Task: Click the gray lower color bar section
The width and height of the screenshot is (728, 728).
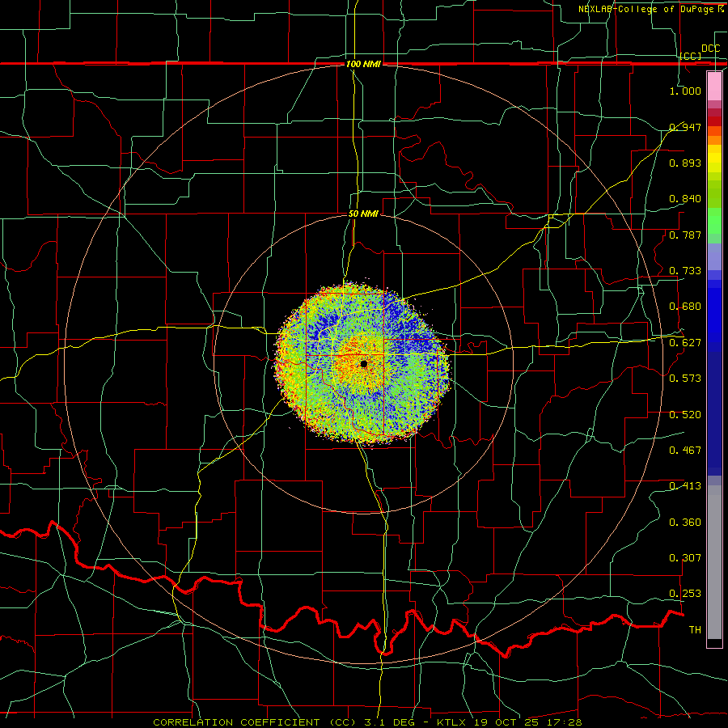Action: pyautogui.click(x=714, y=562)
